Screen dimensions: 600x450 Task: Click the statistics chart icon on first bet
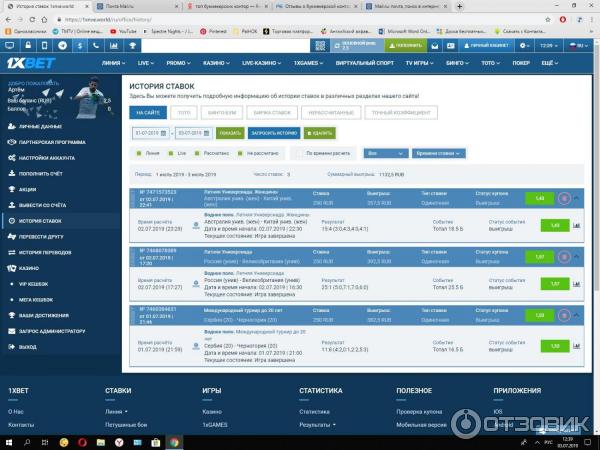pyautogui.click(x=578, y=225)
